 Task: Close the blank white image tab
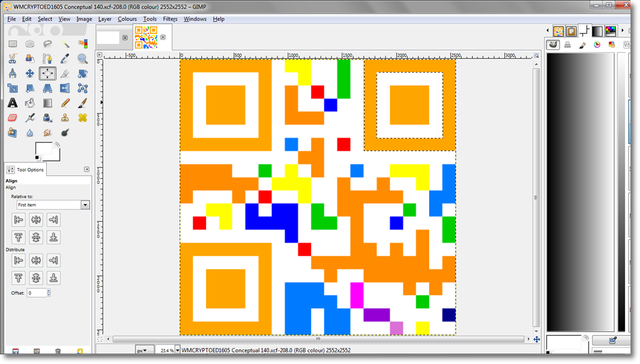125,37
